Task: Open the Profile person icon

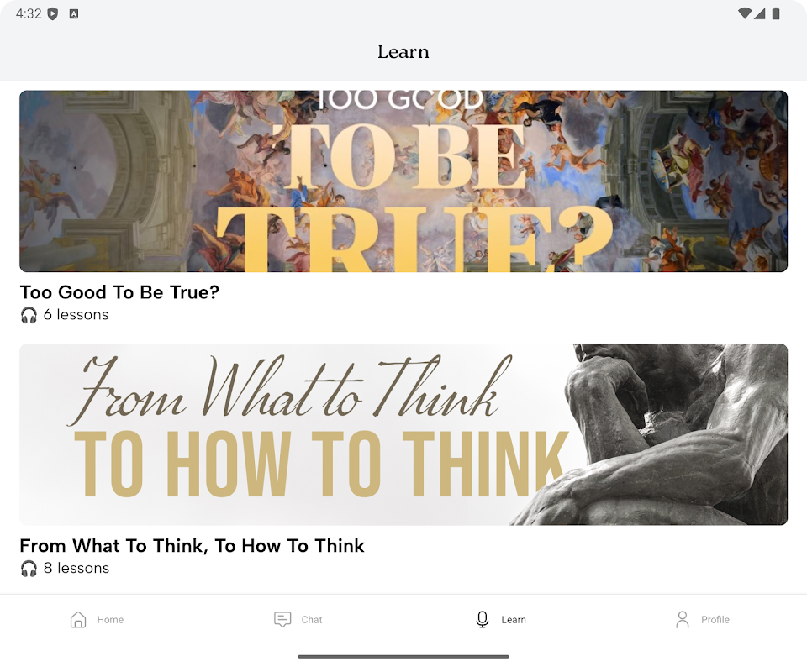Action: click(683, 620)
